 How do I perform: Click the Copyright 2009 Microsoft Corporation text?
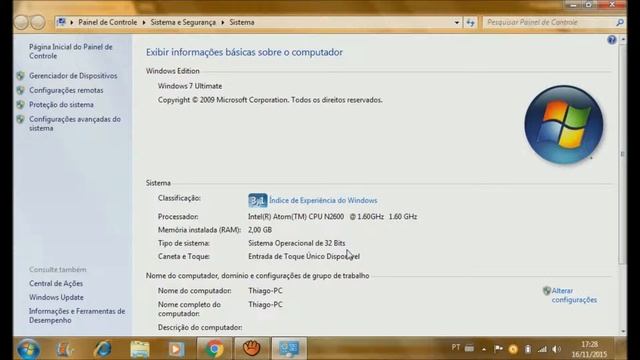270,100
